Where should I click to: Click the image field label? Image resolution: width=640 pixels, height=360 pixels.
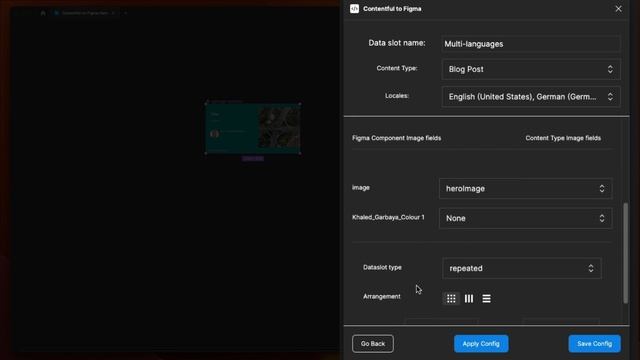click(x=361, y=188)
